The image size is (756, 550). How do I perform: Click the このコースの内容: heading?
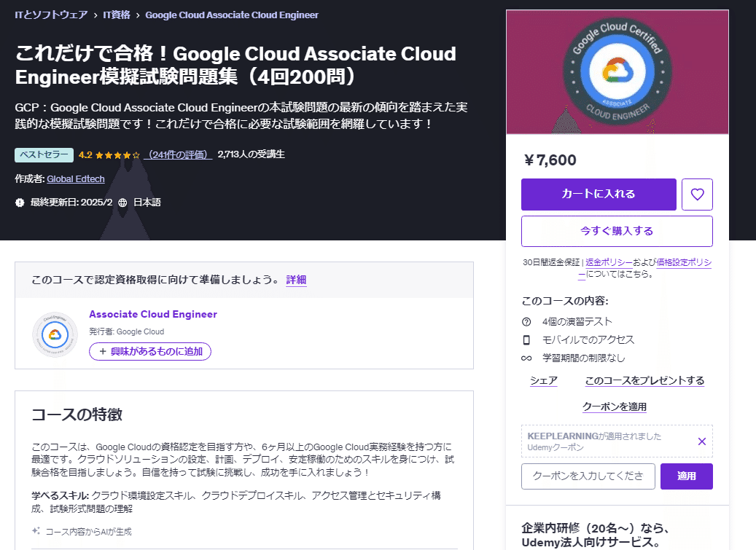coord(565,301)
